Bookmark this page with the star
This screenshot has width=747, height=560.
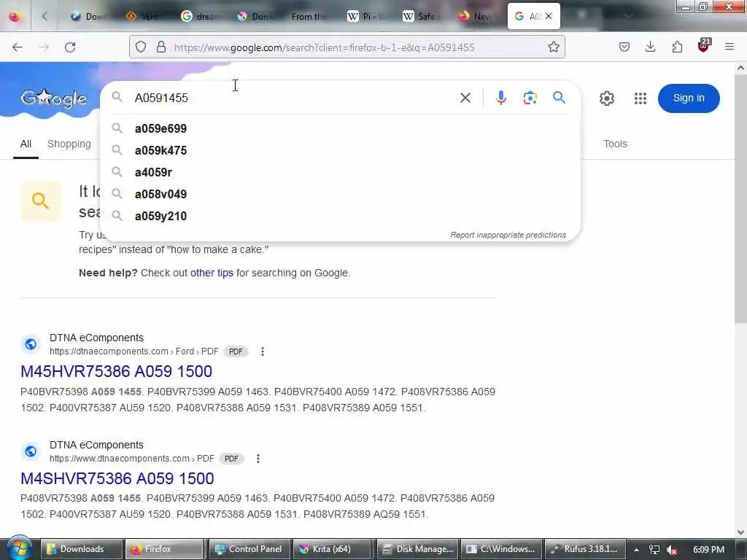tap(553, 47)
